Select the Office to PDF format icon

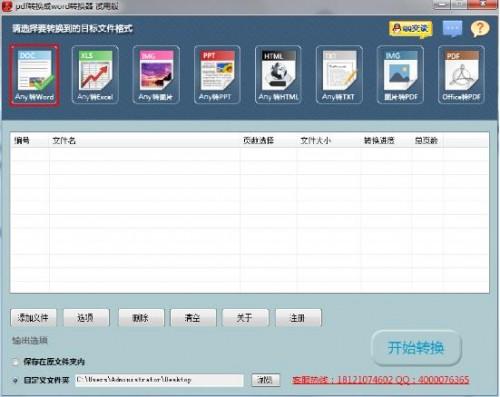(461, 75)
